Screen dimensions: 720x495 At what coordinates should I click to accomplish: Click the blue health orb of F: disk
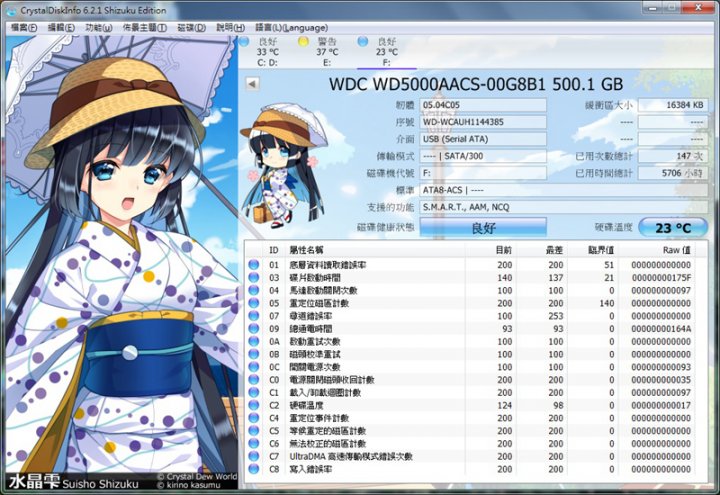click(x=363, y=42)
